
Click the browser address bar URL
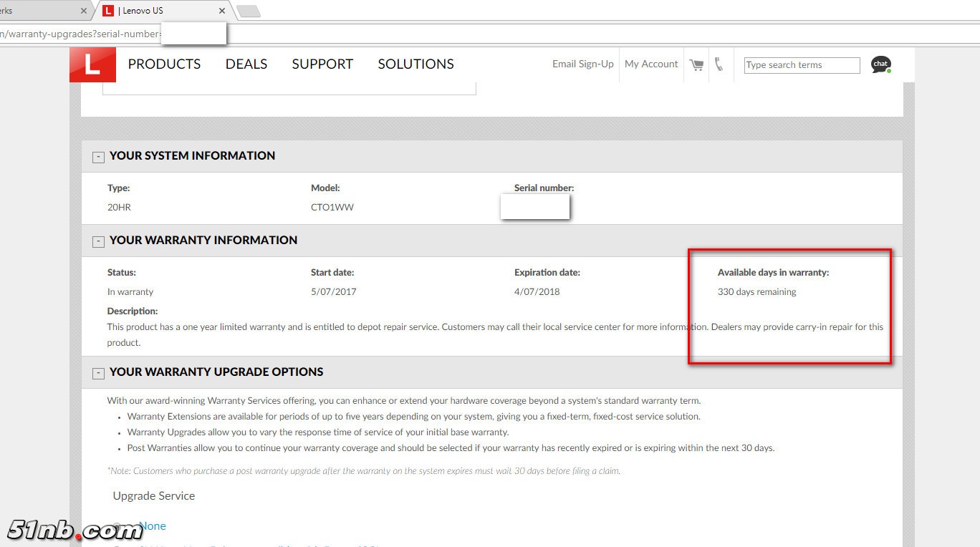[x=79, y=34]
